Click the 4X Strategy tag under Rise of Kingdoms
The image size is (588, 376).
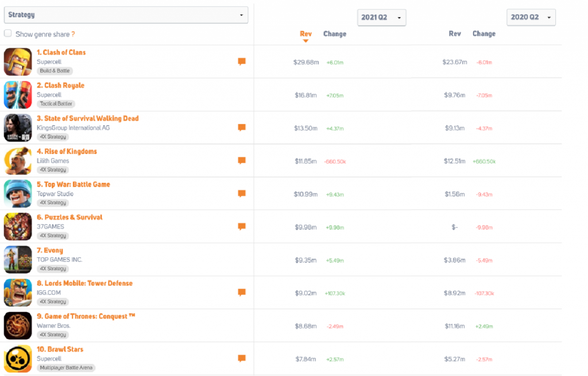pos(53,170)
